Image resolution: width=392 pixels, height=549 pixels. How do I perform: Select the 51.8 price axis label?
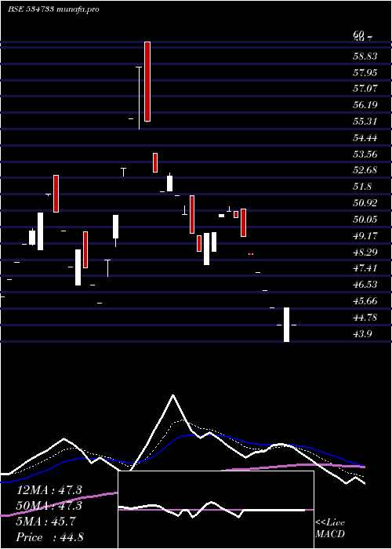pyautogui.click(x=362, y=187)
